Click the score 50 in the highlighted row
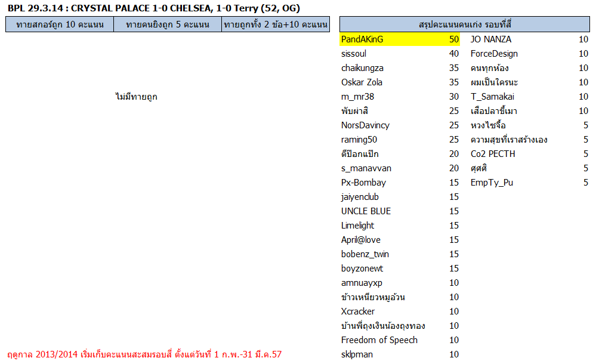 point(454,39)
